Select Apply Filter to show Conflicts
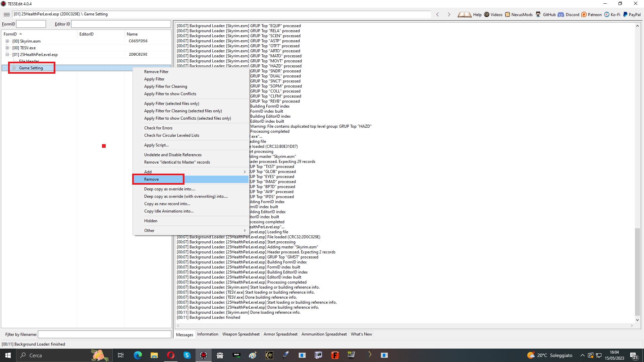 click(x=191, y=94)
